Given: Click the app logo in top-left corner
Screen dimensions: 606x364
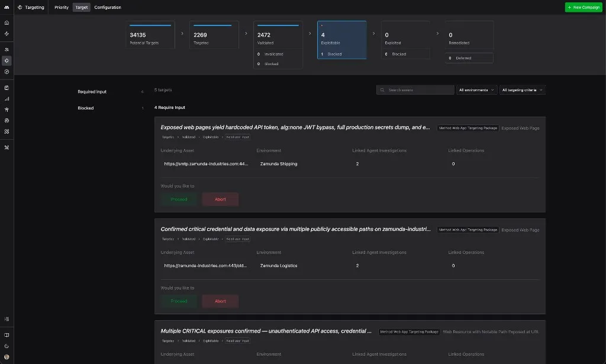Looking at the screenshot, I should point(7,7).
